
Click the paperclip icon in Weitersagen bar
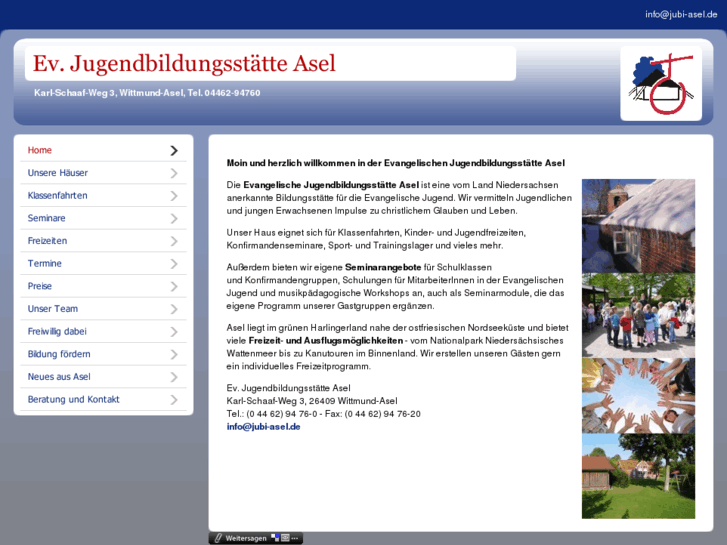tap(218, 538)
